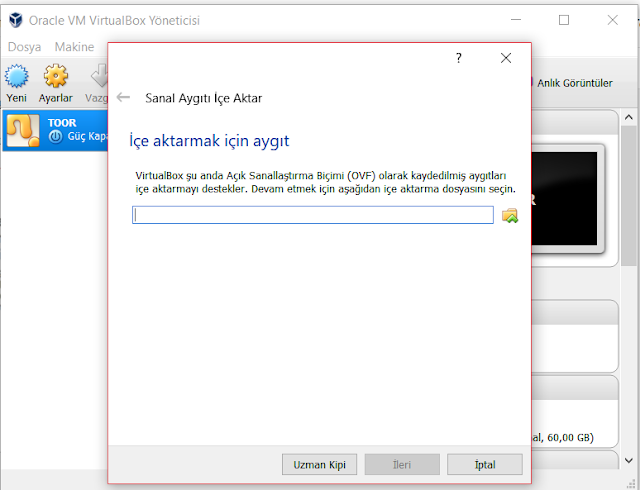
Task: Click the Vazgeç discard arrow icon
Action: [x=99, y=76]
